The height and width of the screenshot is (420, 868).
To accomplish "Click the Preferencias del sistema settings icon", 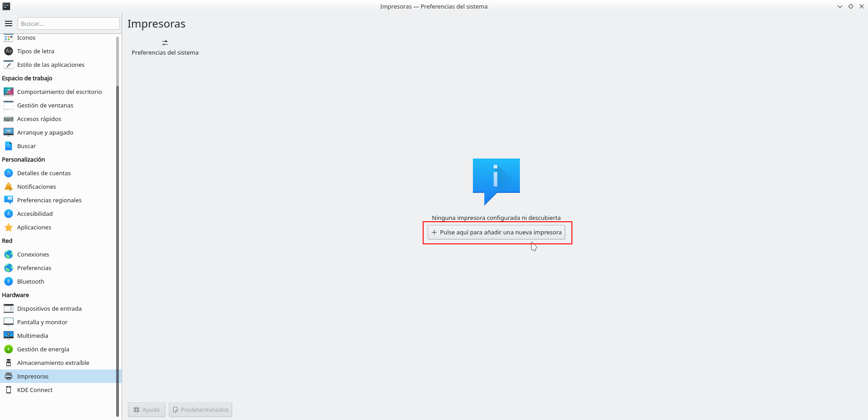I will [165, 43].
